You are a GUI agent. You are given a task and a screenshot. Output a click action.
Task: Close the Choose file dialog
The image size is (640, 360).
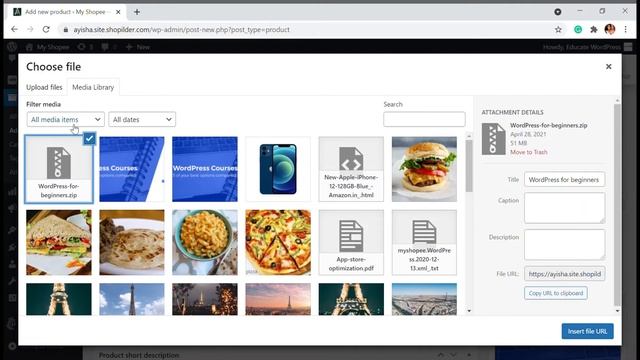[x=608, y=67]
